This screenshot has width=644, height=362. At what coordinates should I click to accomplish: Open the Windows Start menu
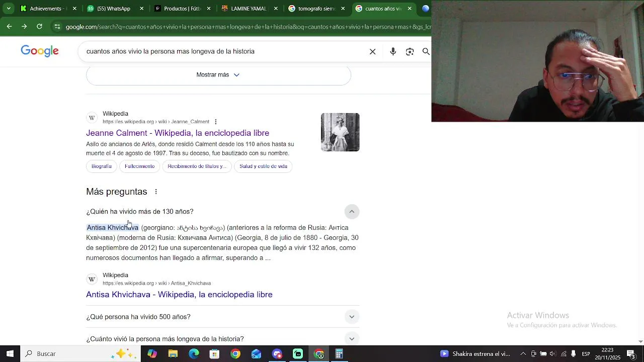click(x=10, y=353)
